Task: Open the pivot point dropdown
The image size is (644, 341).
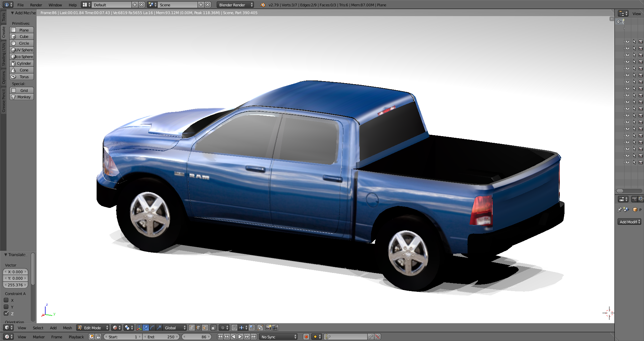Action: coord(129,328)
